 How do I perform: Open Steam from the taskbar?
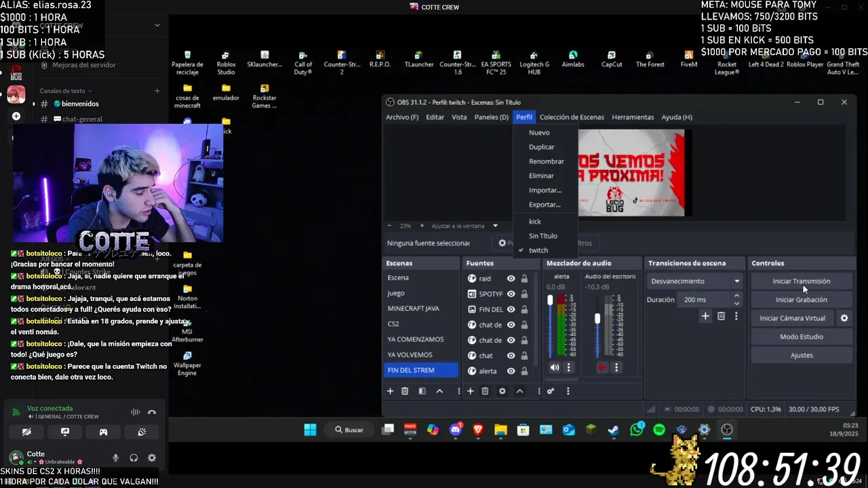tap(613, 430)
